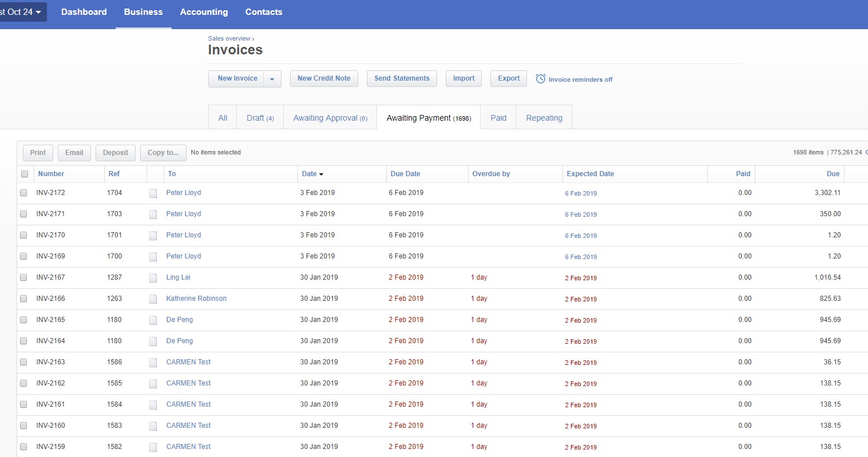The width and height of the screenshot is (868, 457).
Task: Click the New Credit Note button
Action: pyautogui.click(x=324, y=79)
